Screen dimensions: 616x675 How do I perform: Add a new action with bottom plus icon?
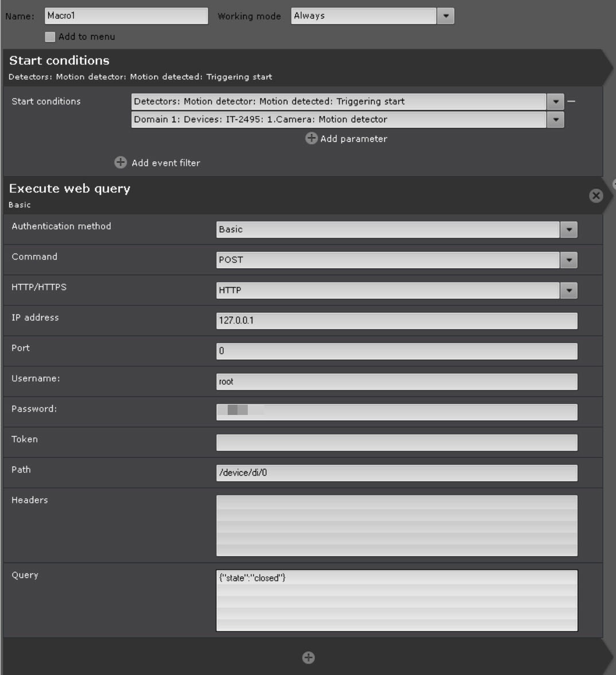[309, 657]
